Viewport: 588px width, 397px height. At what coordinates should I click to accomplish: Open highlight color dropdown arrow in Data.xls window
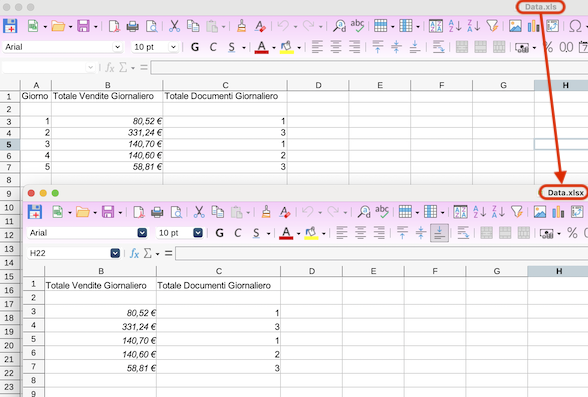(299, 48)
